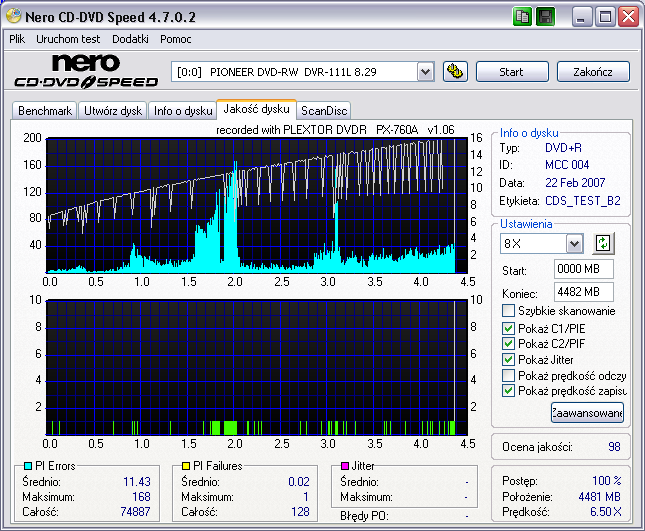645x531 pixels.
Task: Select the Jakość dysku tab
Action: [256, 109]
